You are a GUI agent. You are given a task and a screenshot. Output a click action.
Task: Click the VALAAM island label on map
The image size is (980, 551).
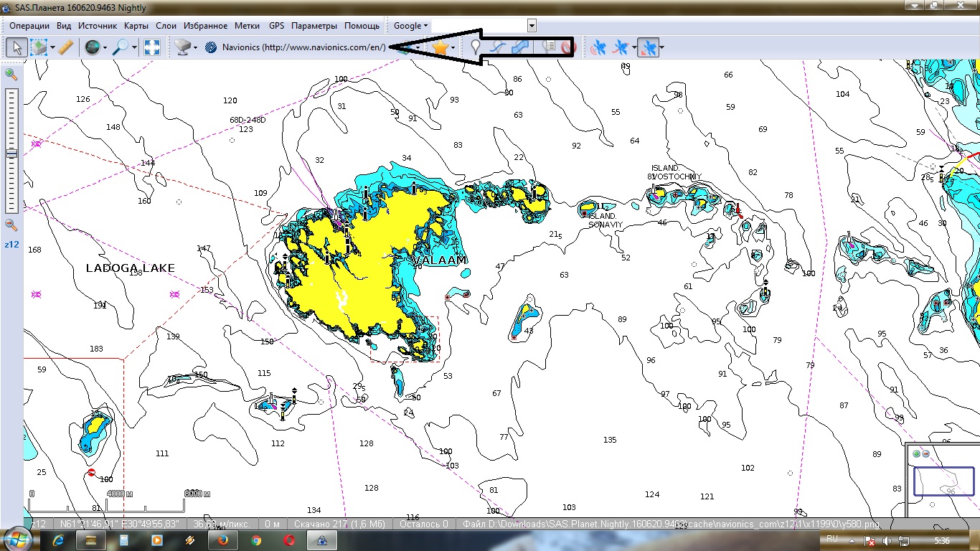click(x=440, y=260)
